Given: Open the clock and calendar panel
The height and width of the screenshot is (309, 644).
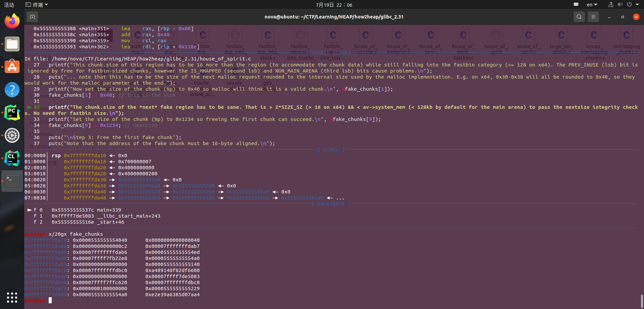Looking at the screenshot, I should pyautogui.click(x=334, y=5).
